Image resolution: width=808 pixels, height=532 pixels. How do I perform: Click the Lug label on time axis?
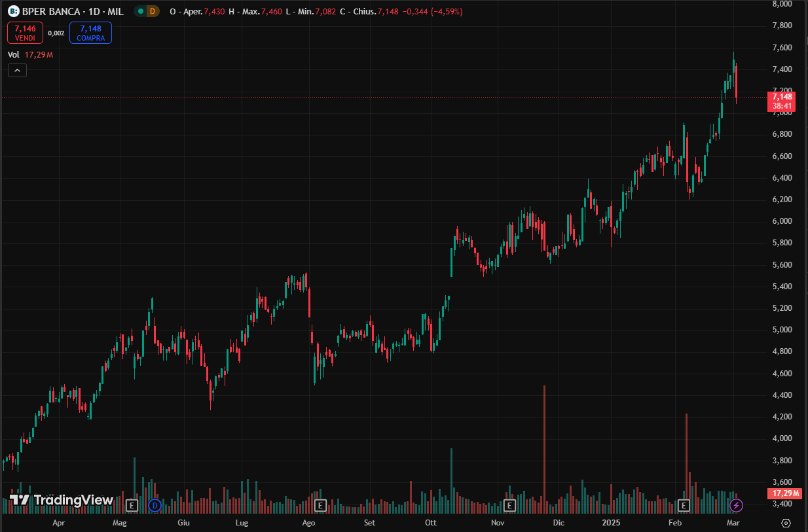tap(242, 523)
